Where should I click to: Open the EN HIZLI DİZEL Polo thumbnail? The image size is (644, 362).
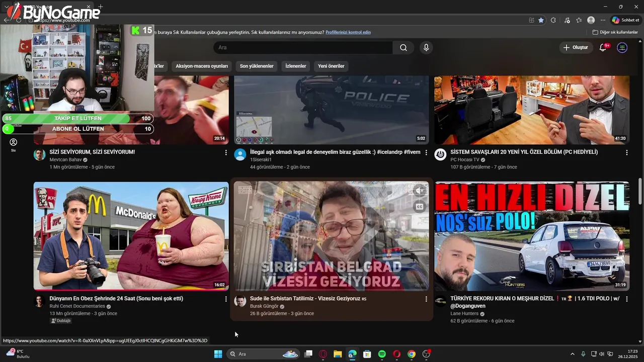tap(532, 236)
